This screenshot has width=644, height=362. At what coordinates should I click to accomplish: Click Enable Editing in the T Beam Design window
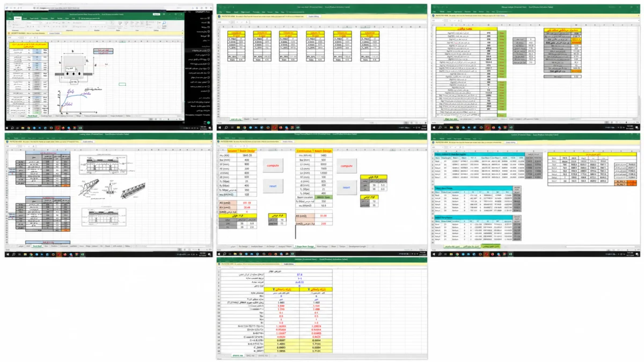(x=288, y=142)
